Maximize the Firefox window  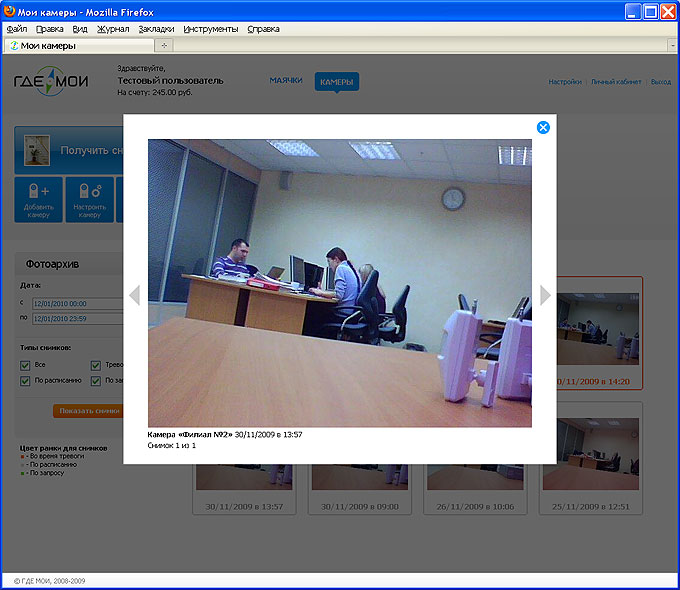pyautogui.click(x=650, y=12)
